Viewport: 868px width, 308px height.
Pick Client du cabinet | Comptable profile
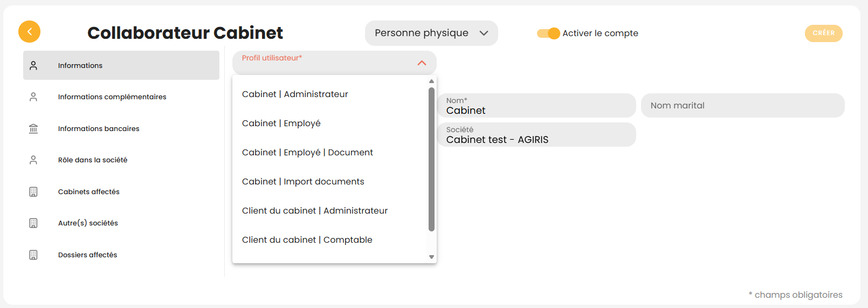pyautogui.click(x=307, y=240)
